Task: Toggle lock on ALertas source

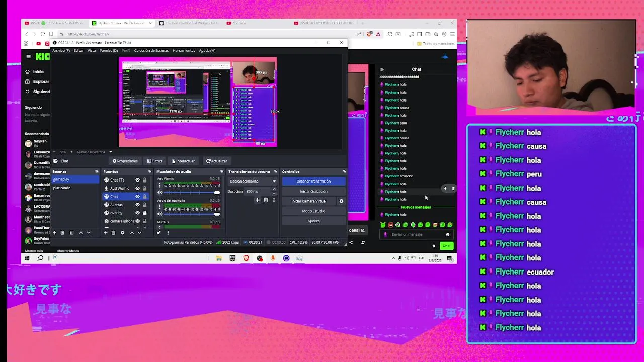Action: 145,205
